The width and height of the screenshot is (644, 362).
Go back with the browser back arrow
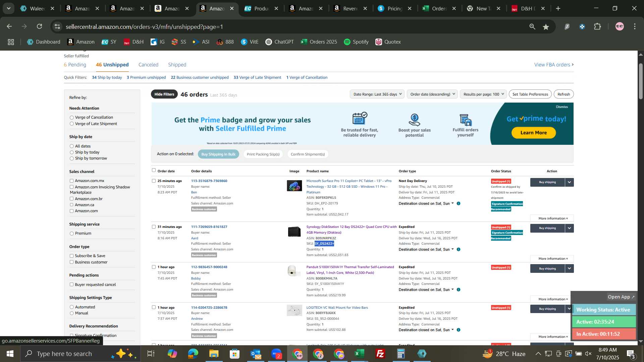(9, 26)
